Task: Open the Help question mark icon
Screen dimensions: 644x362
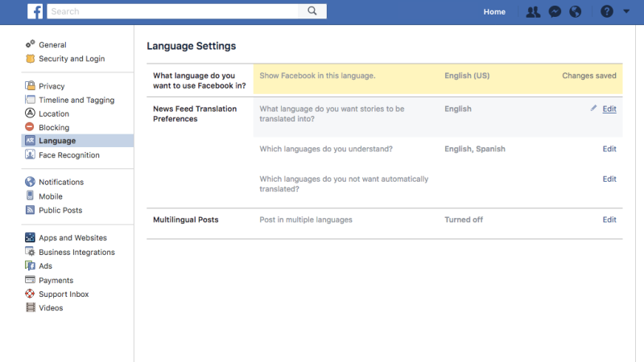Action: (607, 12)
